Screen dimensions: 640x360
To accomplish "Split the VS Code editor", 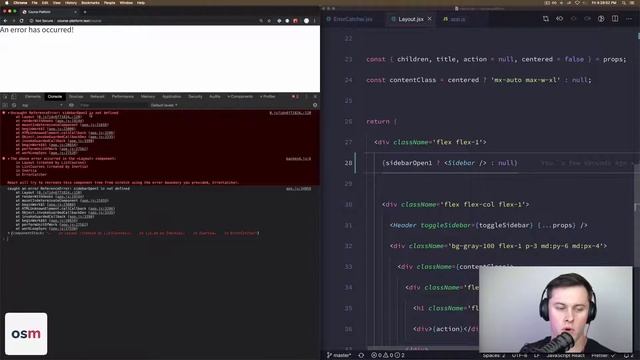I will [615, 19].
